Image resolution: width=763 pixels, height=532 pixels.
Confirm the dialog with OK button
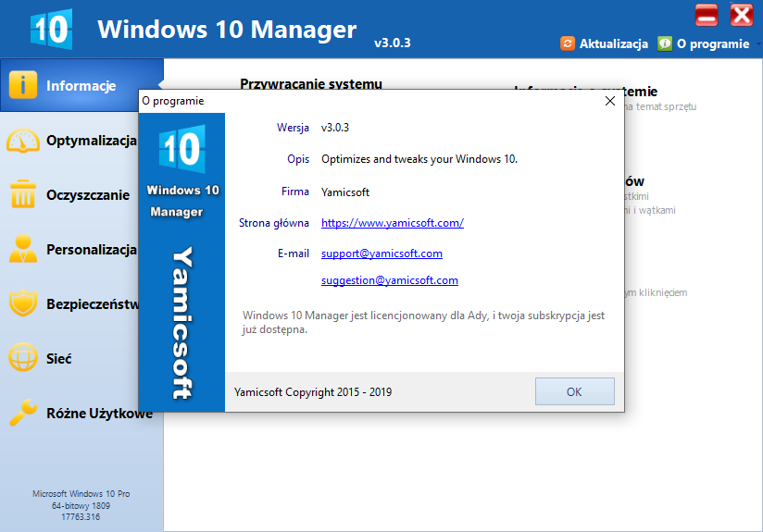[575, 391]
